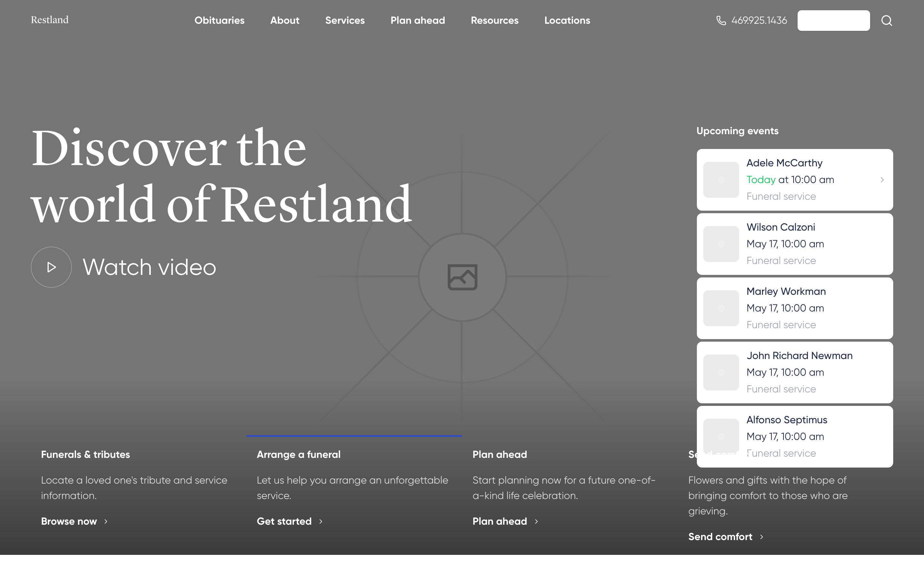Click the Watch video text
The height and width of the screenshot is (578, 924).
pyautogui.click(x=149, y=267)
